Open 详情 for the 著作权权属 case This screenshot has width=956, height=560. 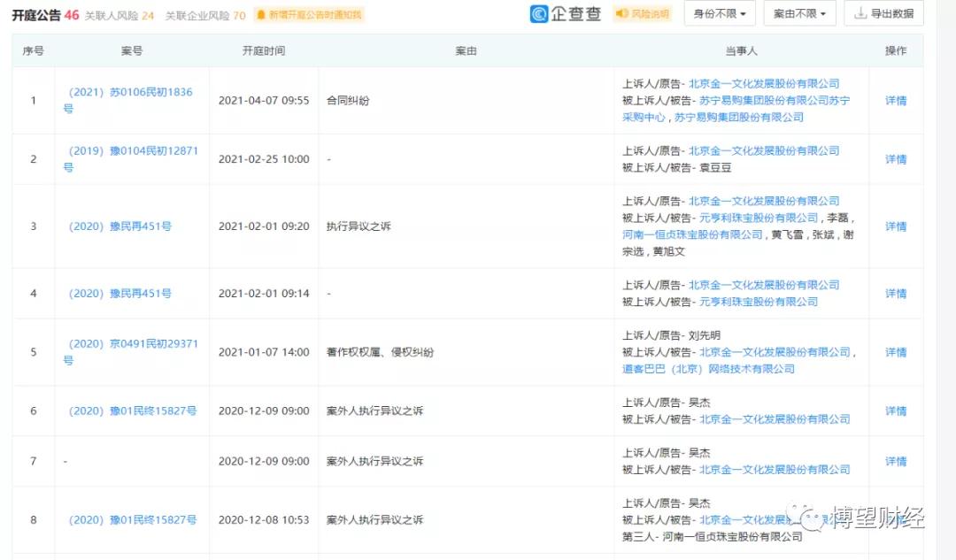coord(895,351)
